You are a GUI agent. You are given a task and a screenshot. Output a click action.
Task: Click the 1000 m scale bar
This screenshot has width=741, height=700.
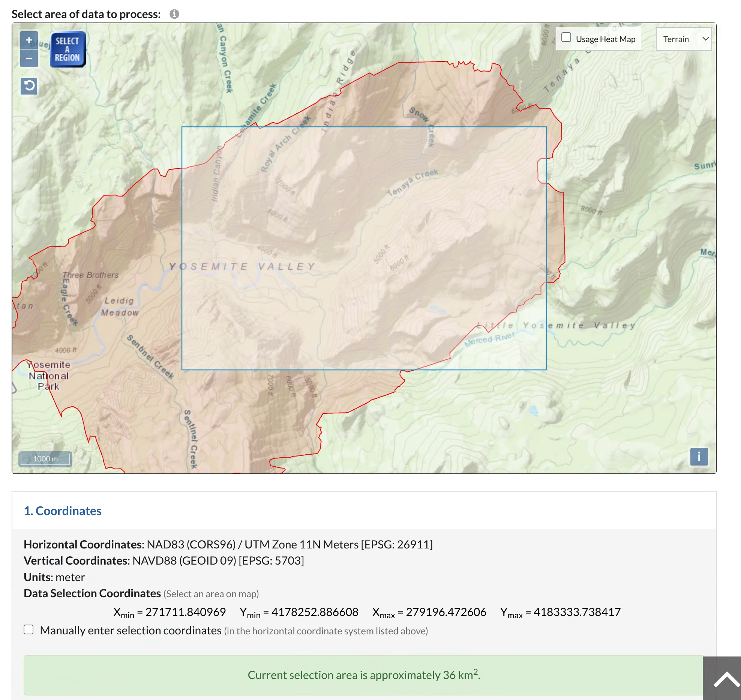coord(45,458)
